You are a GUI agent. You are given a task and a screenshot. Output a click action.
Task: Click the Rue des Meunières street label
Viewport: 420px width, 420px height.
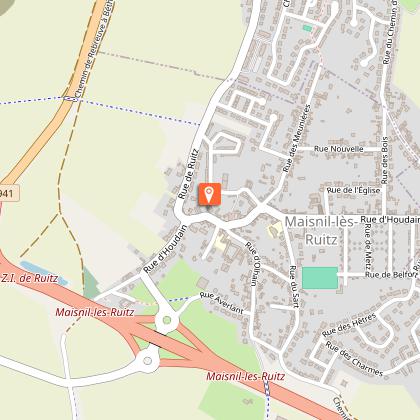coord(297,138)
